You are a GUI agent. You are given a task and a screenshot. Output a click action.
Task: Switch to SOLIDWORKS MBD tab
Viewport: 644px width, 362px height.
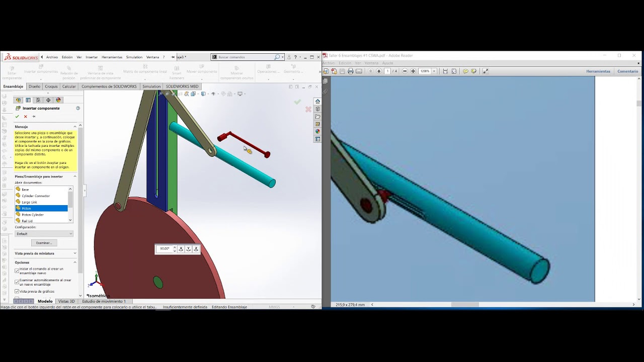[182, 86]
